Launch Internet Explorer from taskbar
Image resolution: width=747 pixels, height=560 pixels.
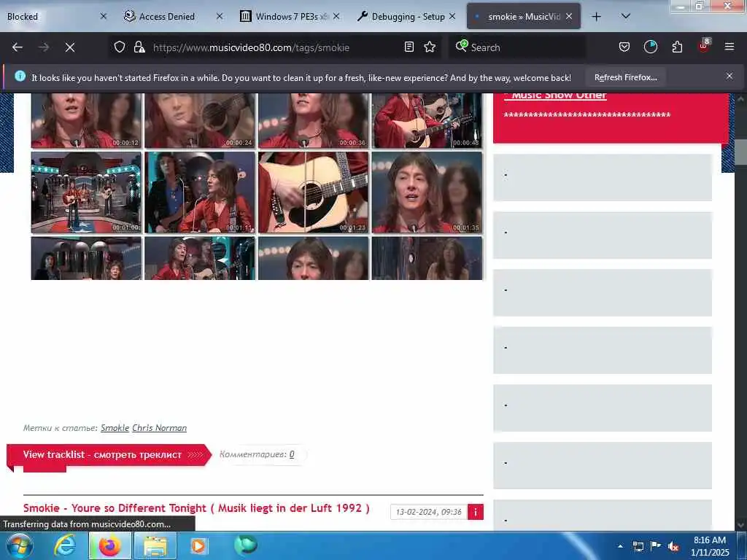(x=65, y=545)
